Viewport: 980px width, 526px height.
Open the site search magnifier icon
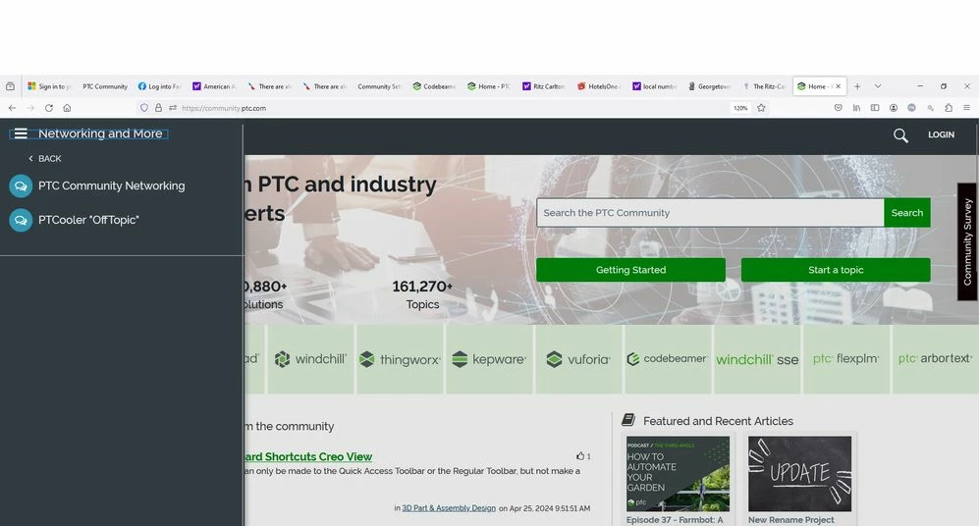coord(900,135)
